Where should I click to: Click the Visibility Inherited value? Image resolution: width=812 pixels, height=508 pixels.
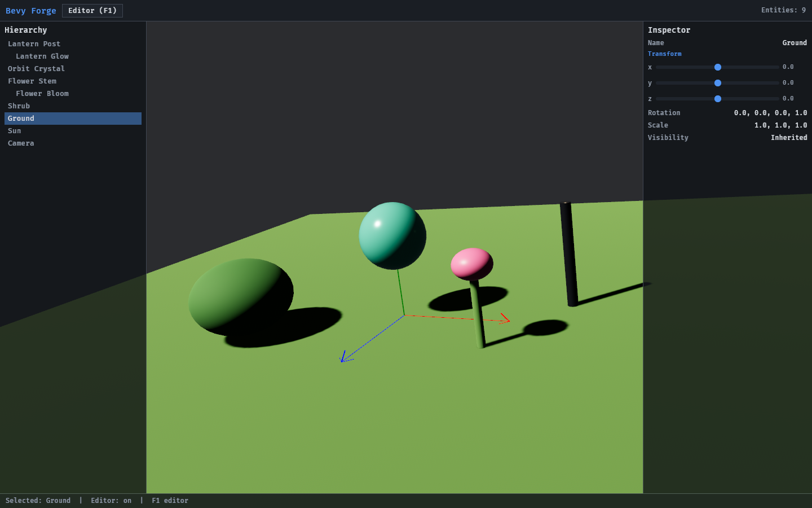tap(789, 138)
